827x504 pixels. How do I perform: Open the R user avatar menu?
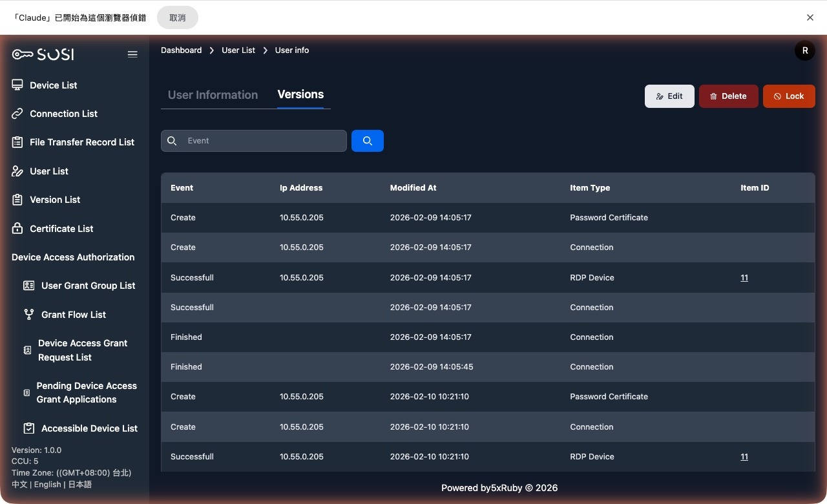click(x=804, y=50)
